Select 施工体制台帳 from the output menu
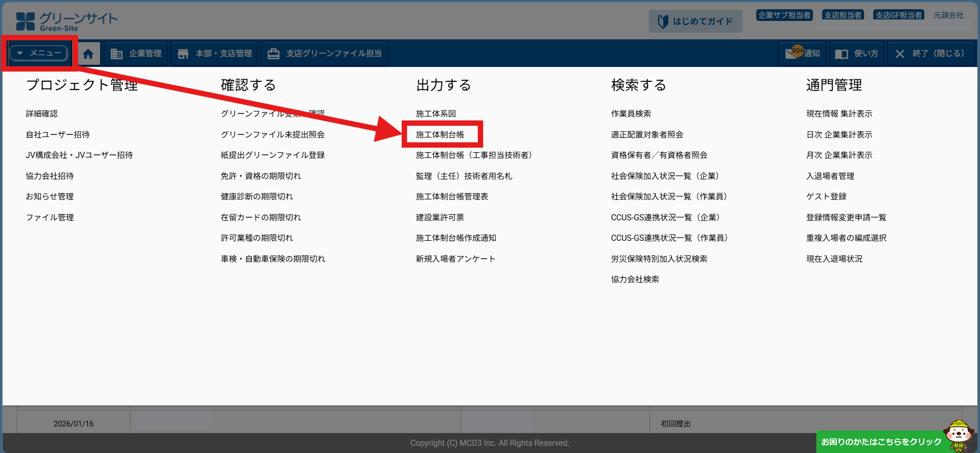The width and height of the screenshot is (980, 453). (440, 134)
